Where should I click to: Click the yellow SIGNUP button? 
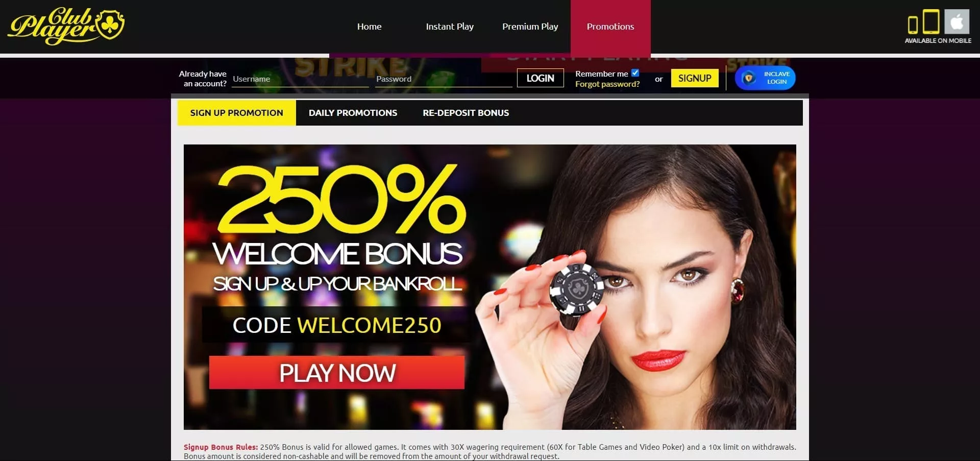click(694, 78)
